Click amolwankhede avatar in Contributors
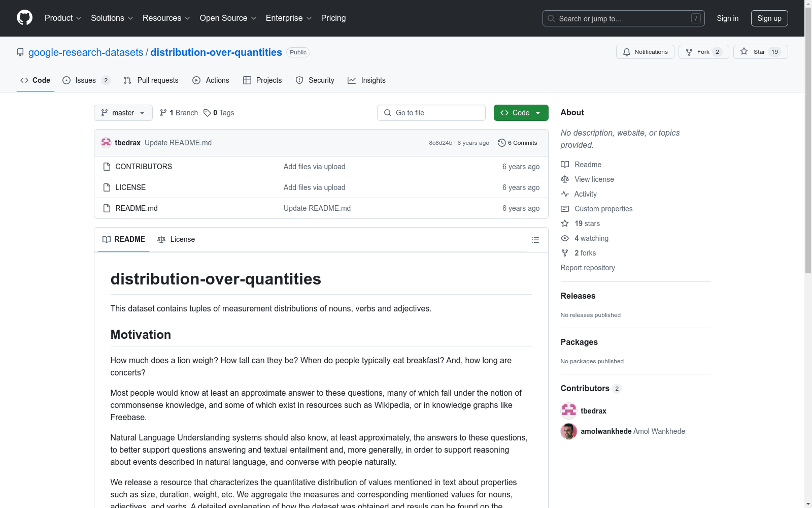812x508 pixels. (x=569, y=431)
